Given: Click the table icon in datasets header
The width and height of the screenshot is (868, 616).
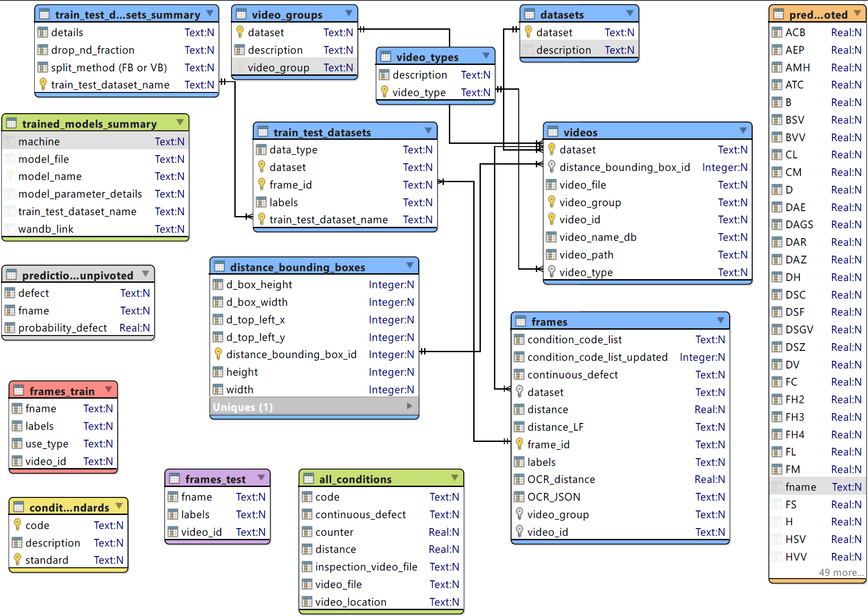Looking at the screenshot, I should [x=530, y=14].
